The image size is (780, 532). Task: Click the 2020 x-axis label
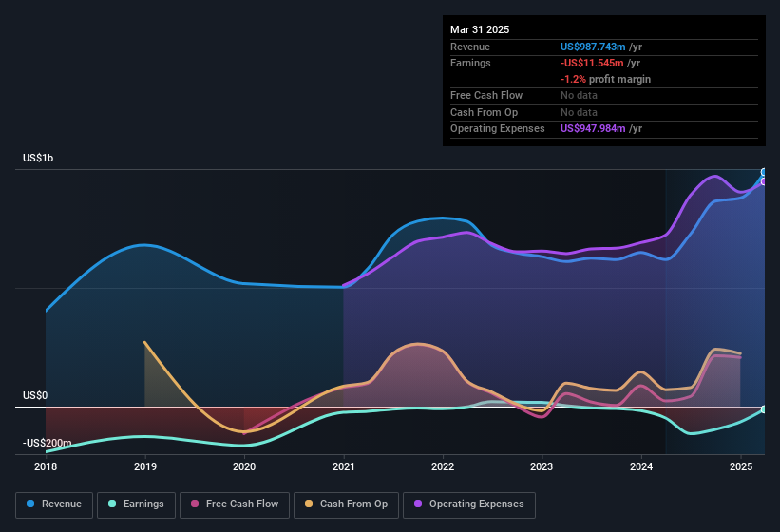point(244,466)
